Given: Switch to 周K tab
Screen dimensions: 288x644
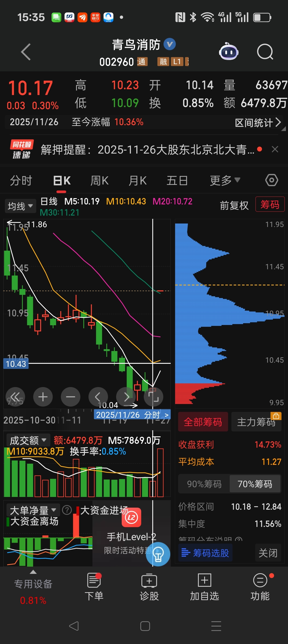Looking at the screenshot, I should 99,180.
